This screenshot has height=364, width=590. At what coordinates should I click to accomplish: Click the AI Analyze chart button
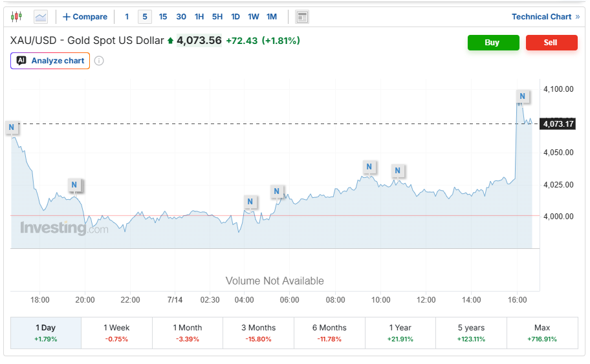coord(50,61)
